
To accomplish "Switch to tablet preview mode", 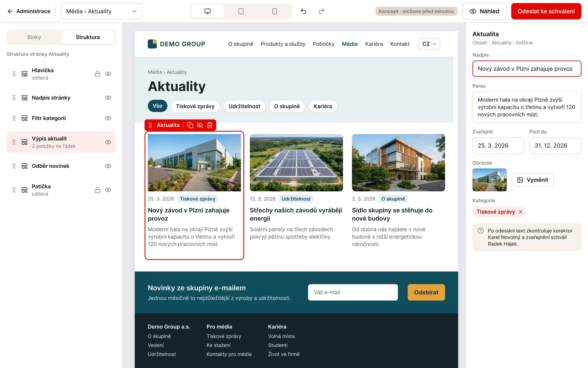I will click(x=241, y=11).
